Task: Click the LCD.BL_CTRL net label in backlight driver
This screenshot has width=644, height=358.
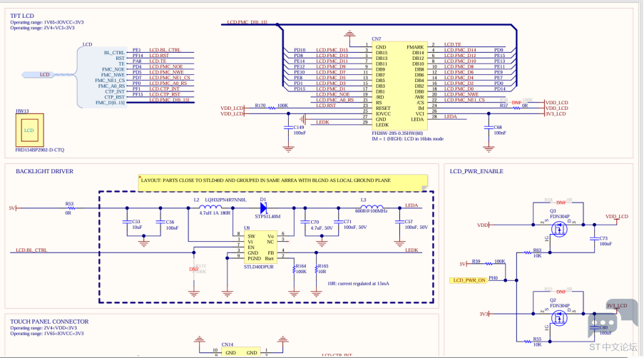Action: point(31,250)
